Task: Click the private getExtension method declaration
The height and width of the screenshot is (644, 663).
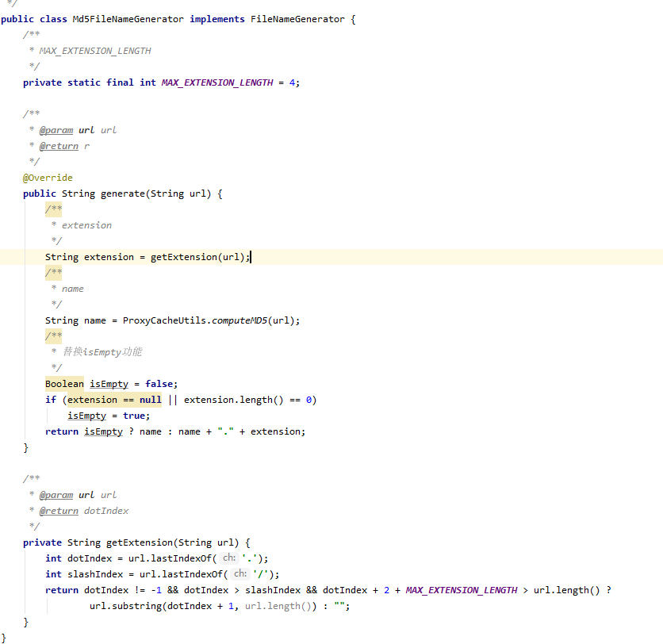Action: point(136,542)
